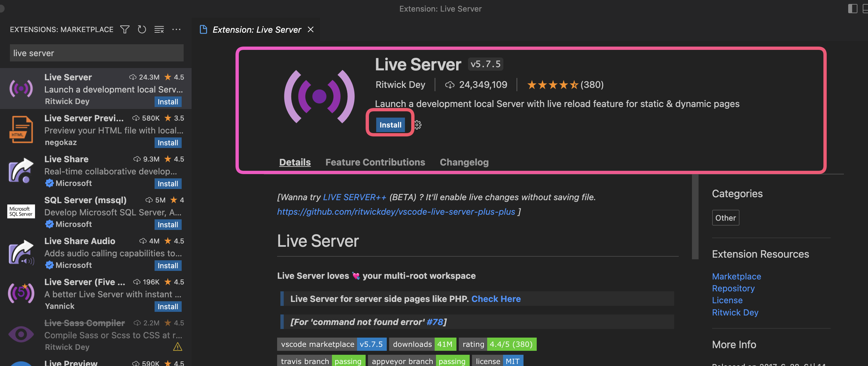Open the extensions views ellipsis menu

pyautogui.click(x=176, y=30)
